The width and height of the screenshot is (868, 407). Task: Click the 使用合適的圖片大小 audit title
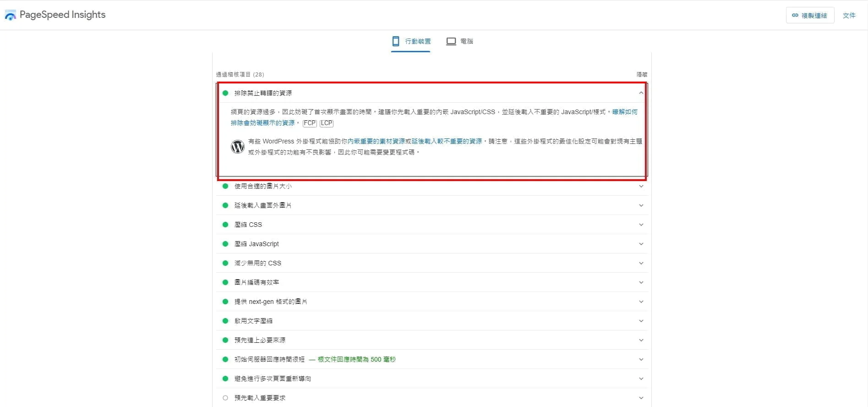tap(263, 186)
